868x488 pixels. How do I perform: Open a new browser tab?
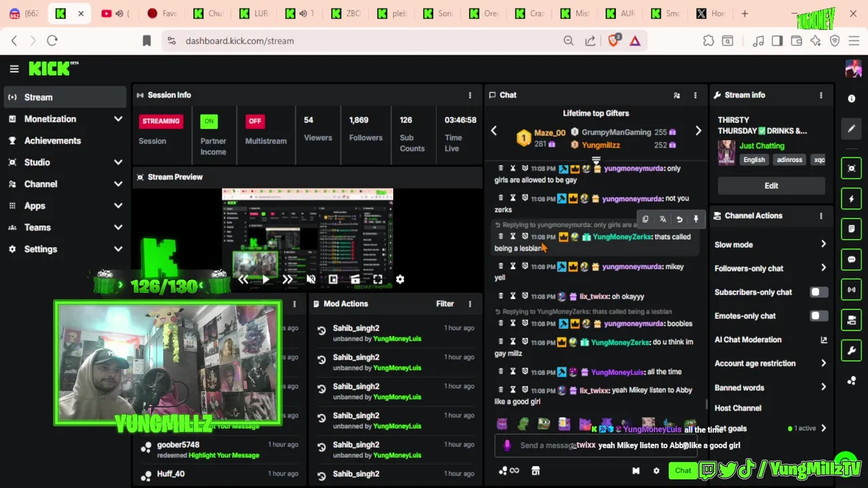(x=745, y=14)
